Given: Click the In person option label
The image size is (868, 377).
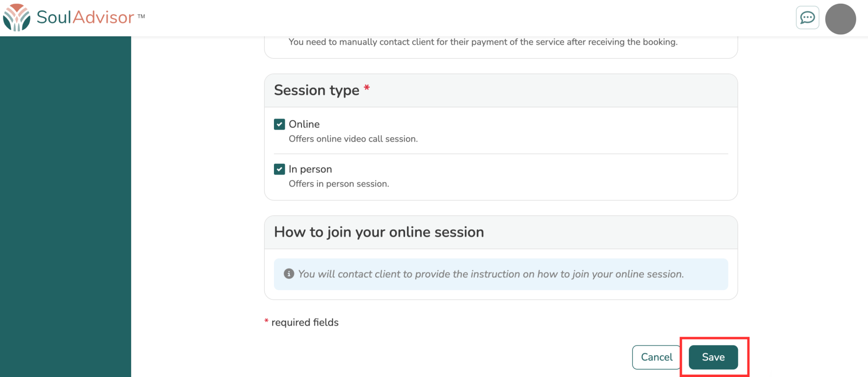Looking at the screenshot, I should [x=310, y=169].
